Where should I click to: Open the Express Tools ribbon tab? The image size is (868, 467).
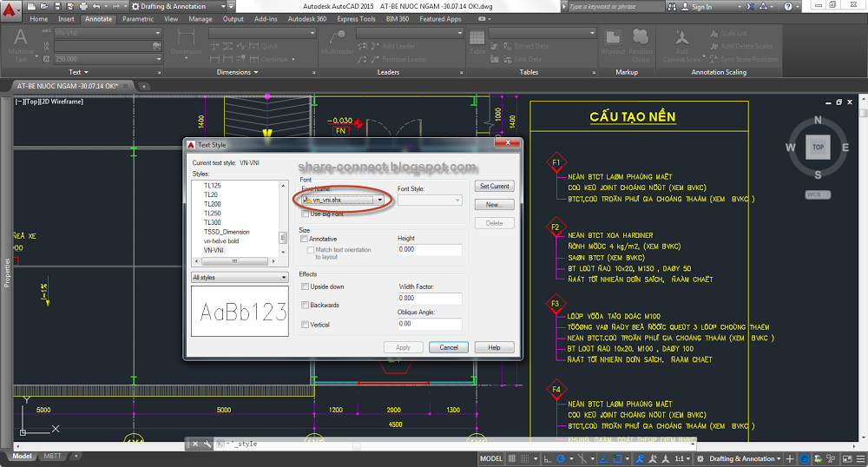point(356,19)
